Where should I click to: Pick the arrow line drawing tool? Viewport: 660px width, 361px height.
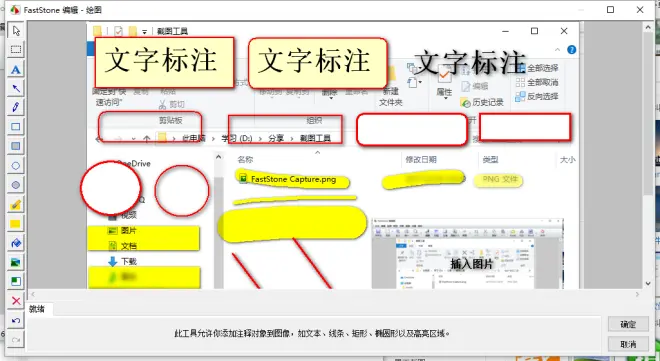[x=16, y=88]
